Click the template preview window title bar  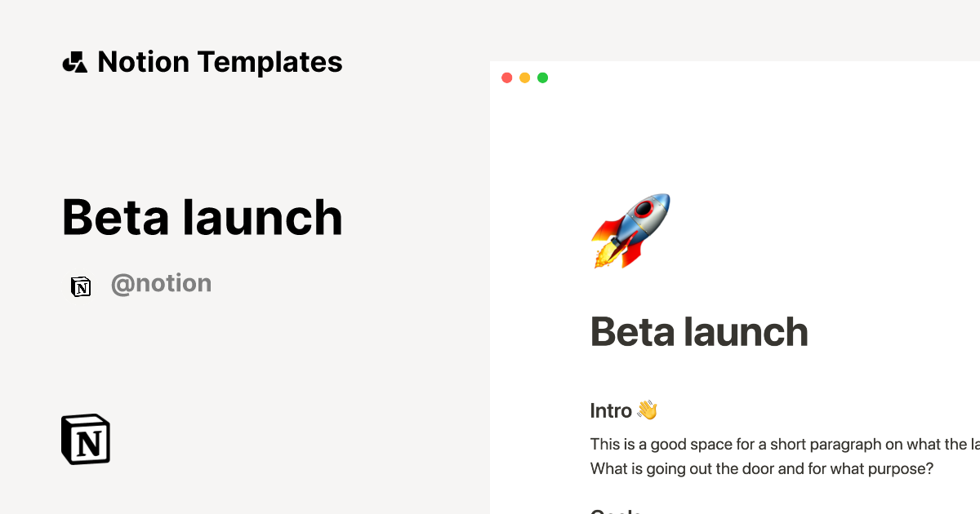coord(735,77)
